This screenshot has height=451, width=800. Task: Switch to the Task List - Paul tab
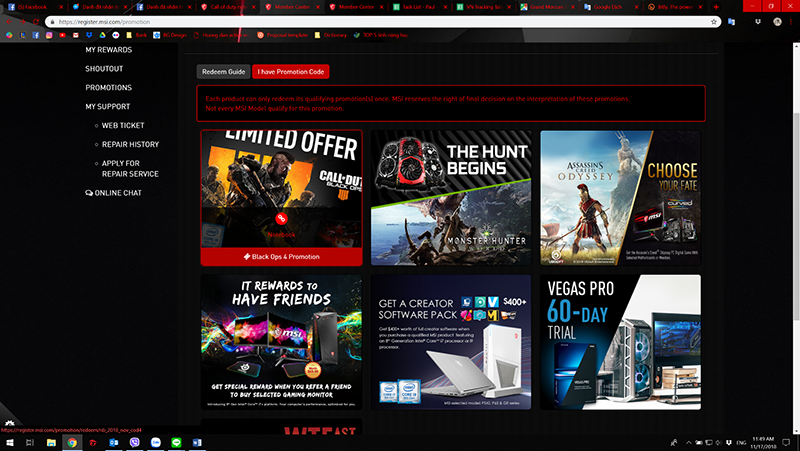(421, 7)
